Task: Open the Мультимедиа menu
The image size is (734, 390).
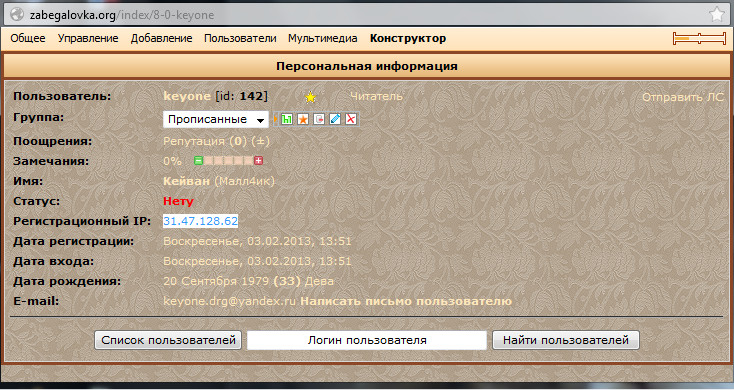Action: pyautogui.click(x=323, y=38)
